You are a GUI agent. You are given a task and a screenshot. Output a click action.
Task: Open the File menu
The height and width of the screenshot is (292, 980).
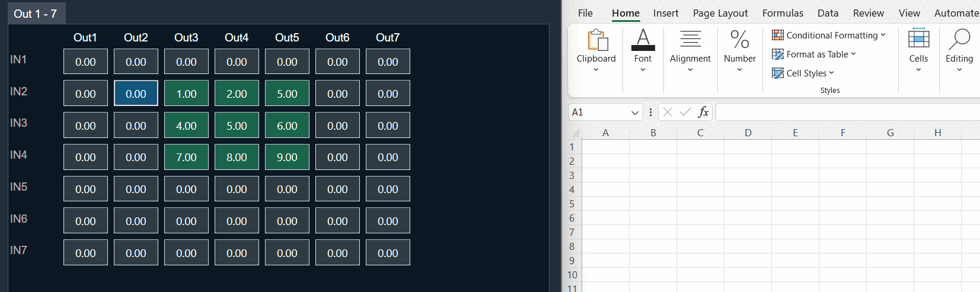point(585,13)
